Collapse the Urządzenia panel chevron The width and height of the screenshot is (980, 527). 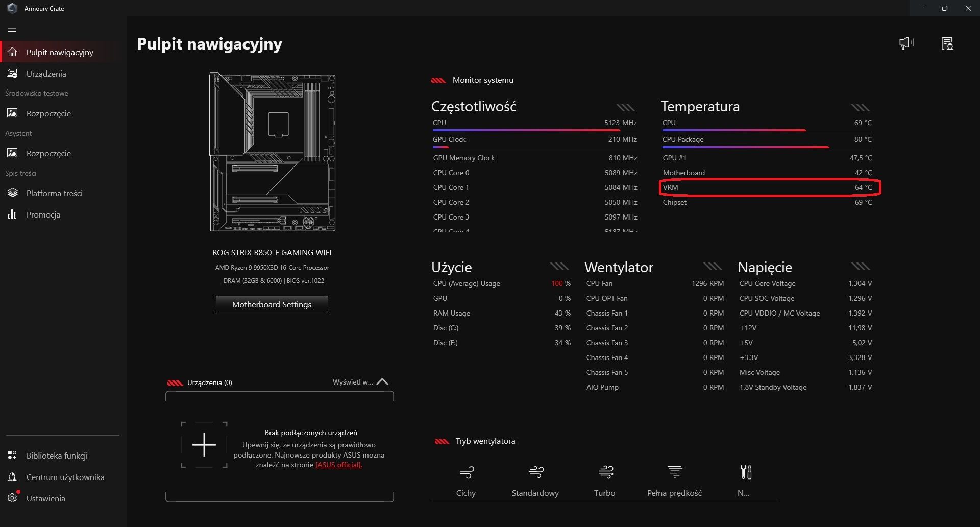pos(382,382)
